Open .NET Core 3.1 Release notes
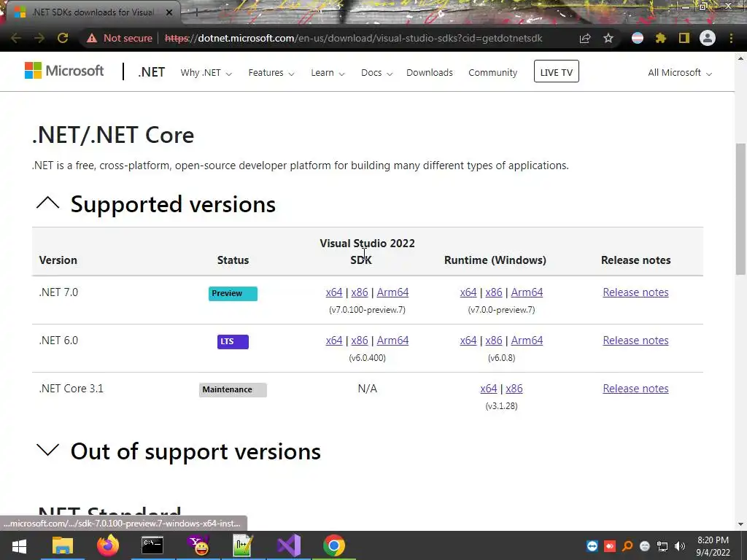Viewport: 747px width, 560px height. [x=635, y=389]
